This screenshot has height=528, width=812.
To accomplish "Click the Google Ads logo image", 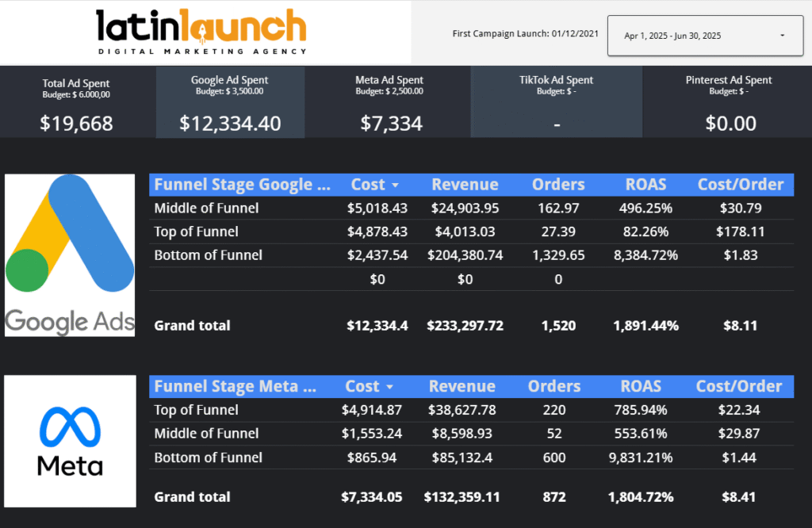I will [70, 255].
